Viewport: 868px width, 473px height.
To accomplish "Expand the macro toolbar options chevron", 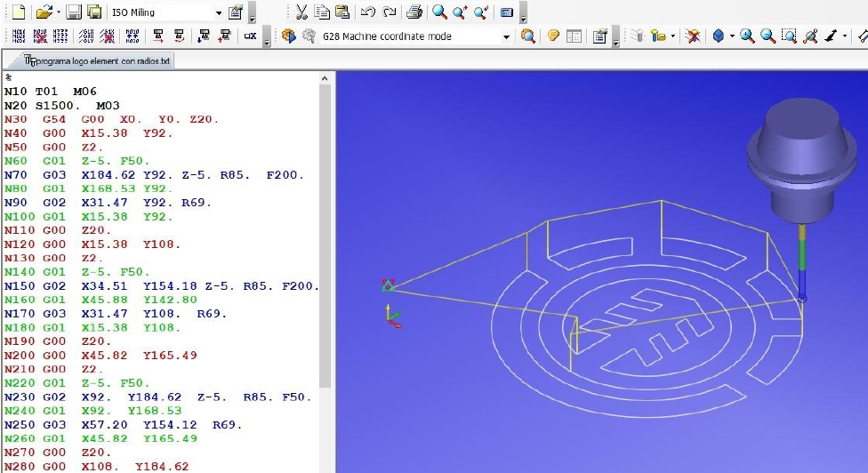I will [x=615, y=37].
